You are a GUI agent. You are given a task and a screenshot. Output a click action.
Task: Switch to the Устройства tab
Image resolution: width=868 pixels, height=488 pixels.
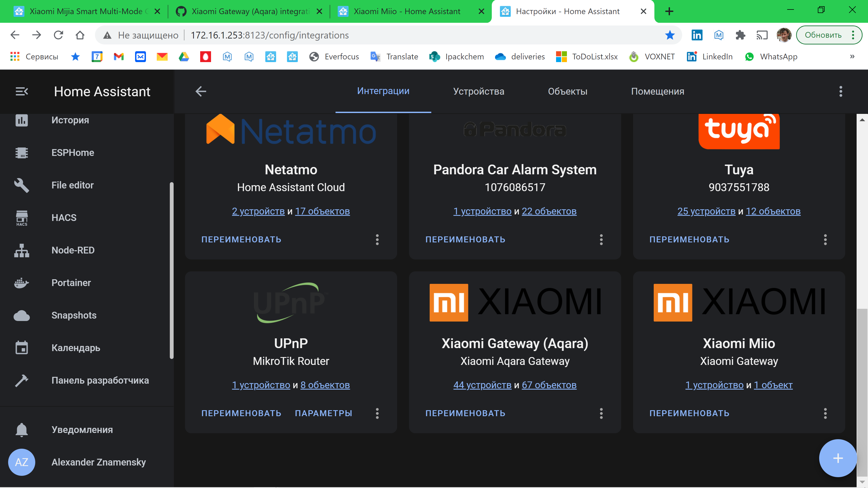(x=478, y=91)
